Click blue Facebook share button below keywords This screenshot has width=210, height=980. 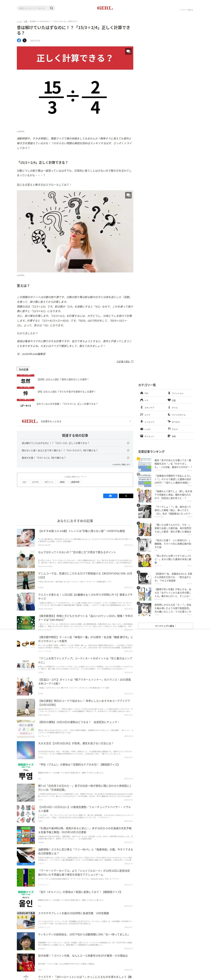pyautogui.click(x=111, y=496)
